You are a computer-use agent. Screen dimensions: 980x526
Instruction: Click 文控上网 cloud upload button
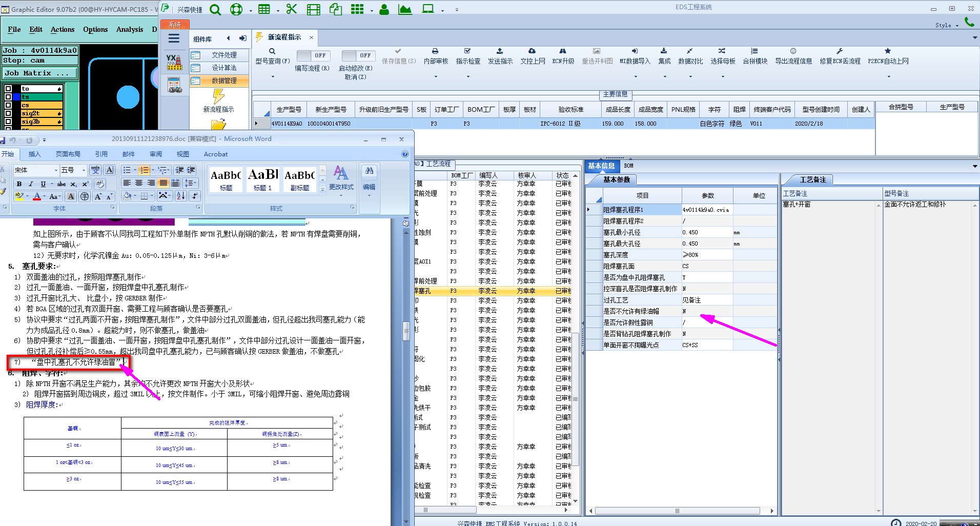point(533,56)
